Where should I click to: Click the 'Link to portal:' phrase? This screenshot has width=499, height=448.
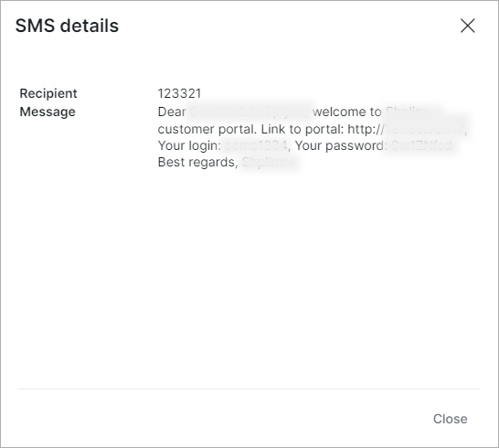tap(302, 129)
